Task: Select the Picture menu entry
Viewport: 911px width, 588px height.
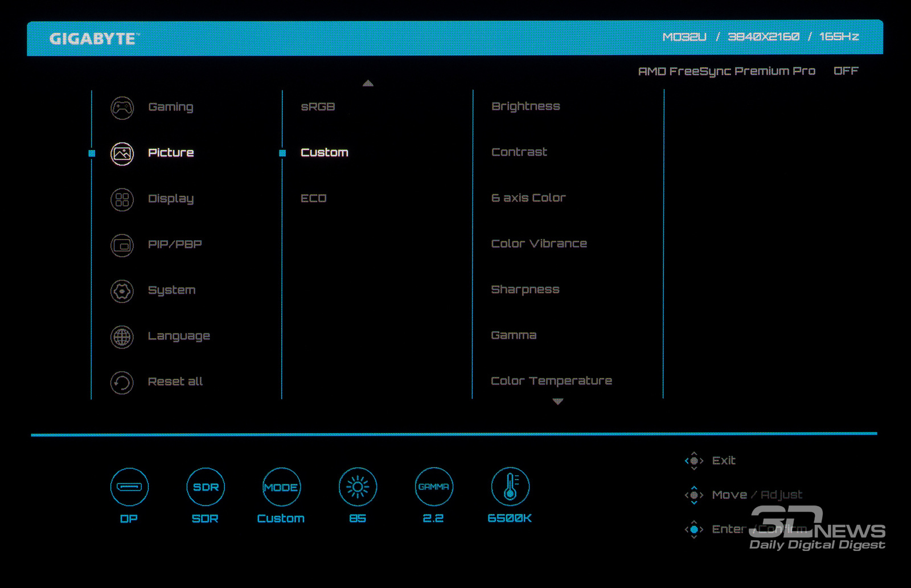Action: point(171,153)
